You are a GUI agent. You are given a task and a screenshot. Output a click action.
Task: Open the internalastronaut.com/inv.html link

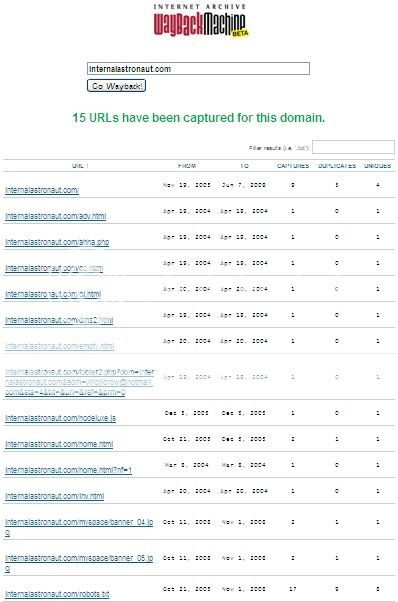click(x=54, y=496)
